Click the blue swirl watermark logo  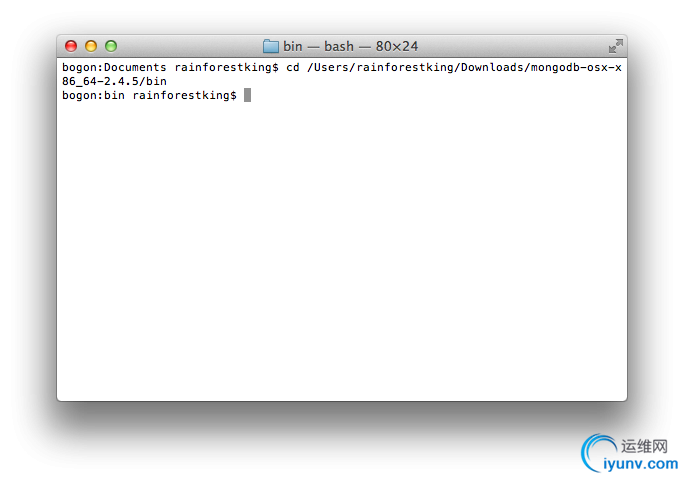(598, 452)
